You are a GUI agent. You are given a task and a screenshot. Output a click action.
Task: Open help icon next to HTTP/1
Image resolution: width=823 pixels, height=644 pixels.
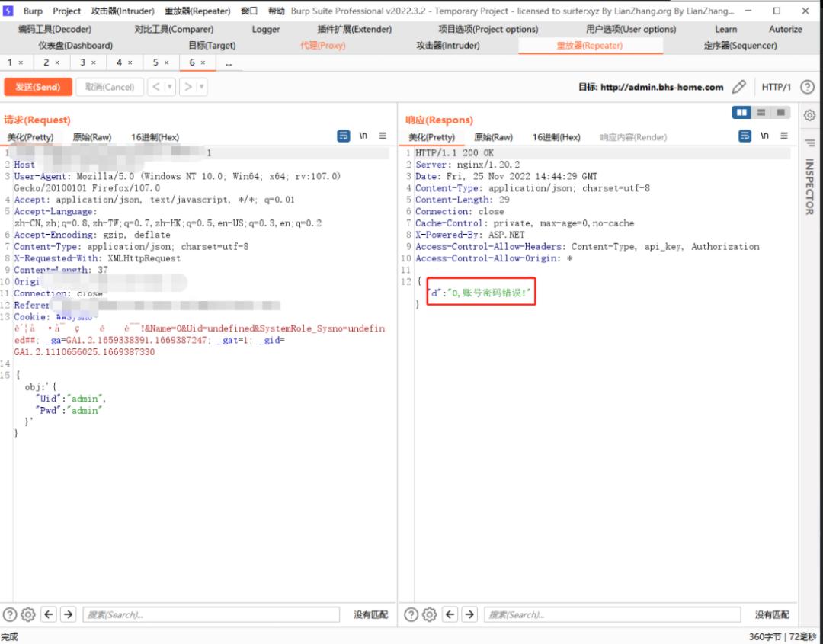[x=807, y=87]
